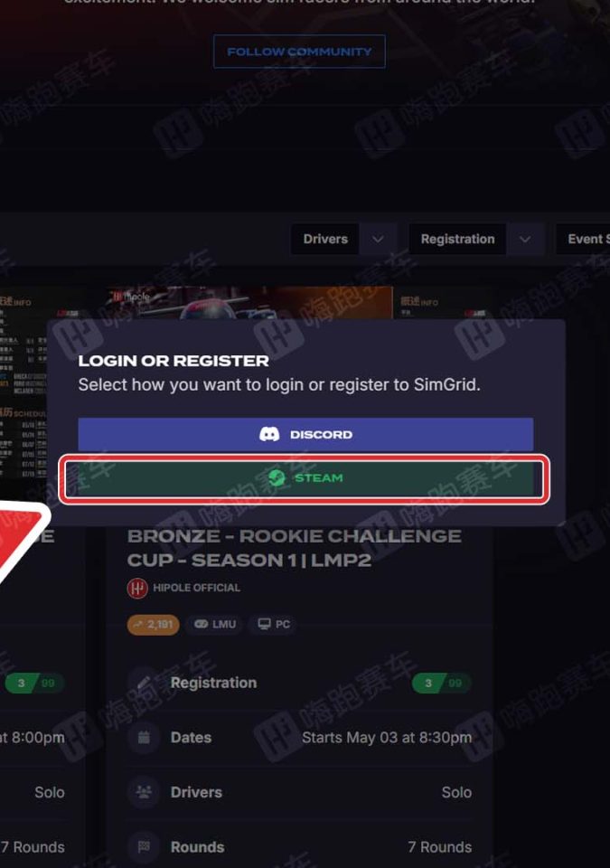The height and width of the screenshot is (868, 610).
Task: Click the calendar icon beside Dates
Action: [x=144, y=738]
